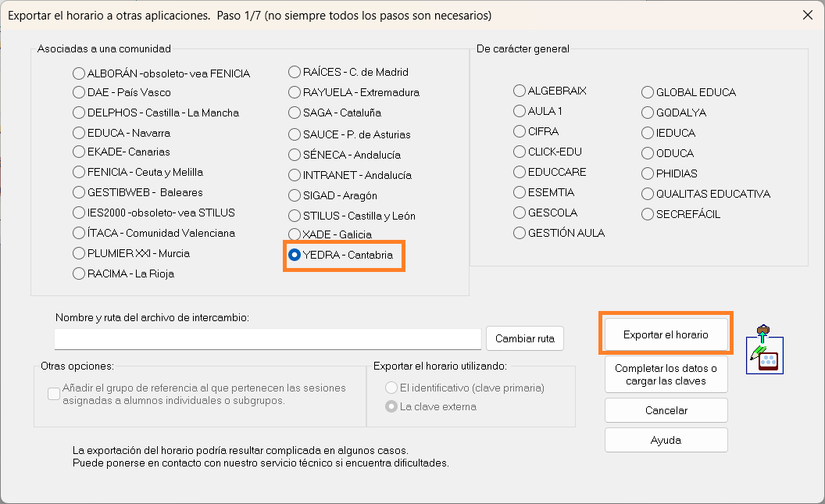
Task: Choose XADE - Galicia
Action: click(295, 234)
